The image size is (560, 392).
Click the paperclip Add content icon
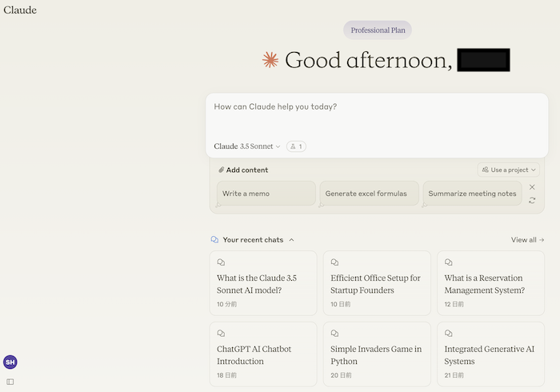(x=222, y=170)
